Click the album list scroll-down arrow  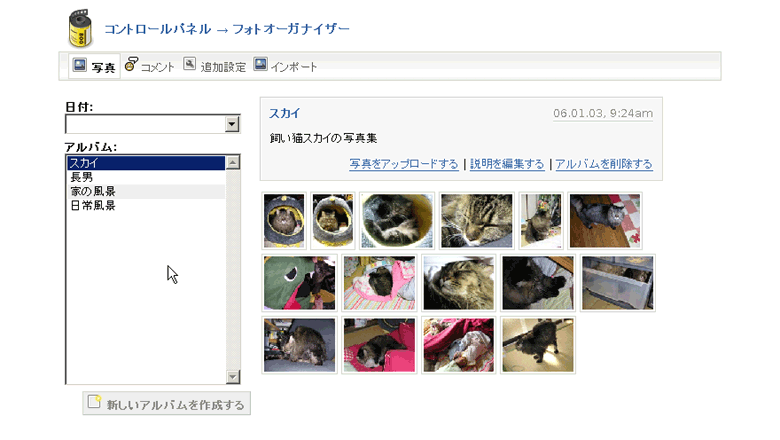233,377
